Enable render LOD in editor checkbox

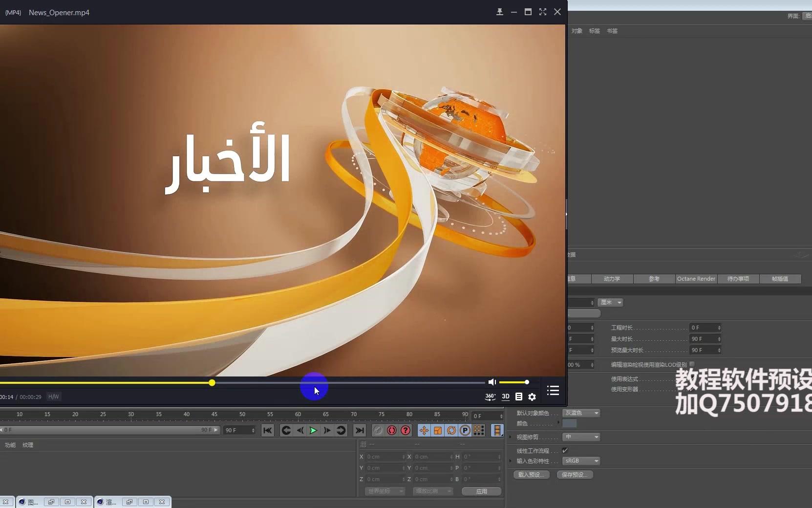[x=692, y=364]
